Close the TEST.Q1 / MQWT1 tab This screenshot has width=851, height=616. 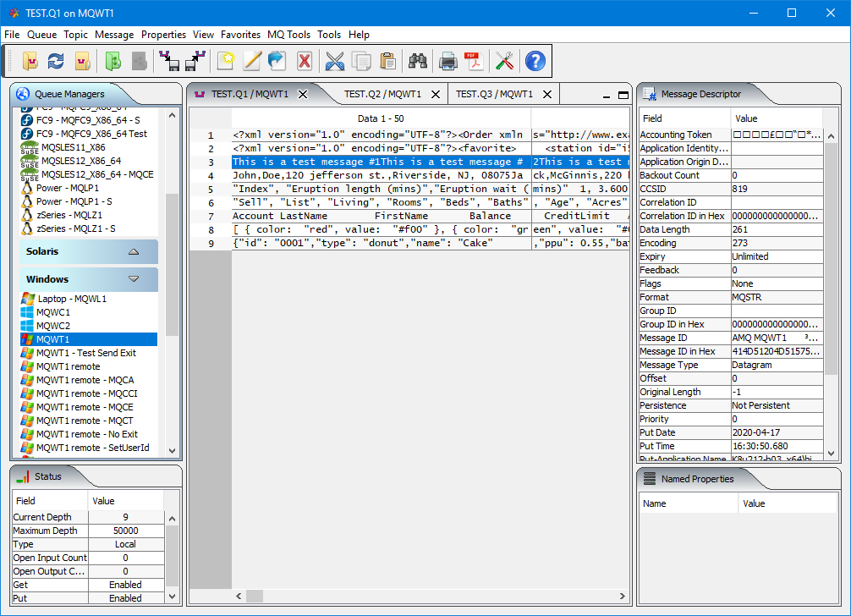pos(303,95)
